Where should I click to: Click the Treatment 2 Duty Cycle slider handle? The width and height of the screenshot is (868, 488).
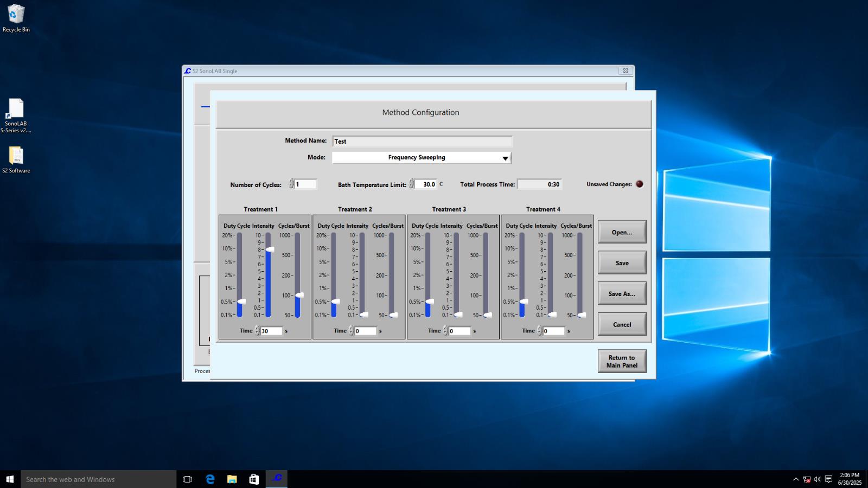point(335,301)
